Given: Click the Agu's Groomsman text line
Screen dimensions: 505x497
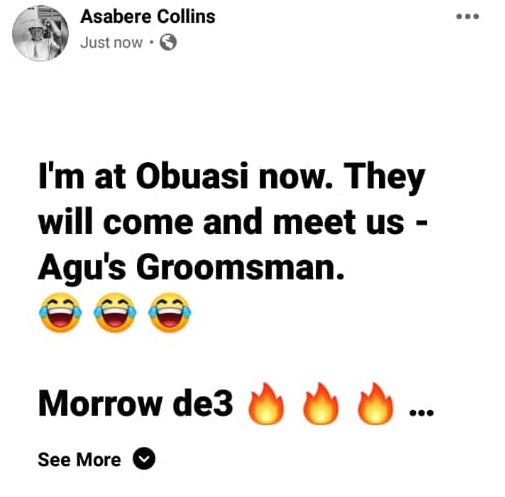Looking at the screenshot, I should [191, 268].
